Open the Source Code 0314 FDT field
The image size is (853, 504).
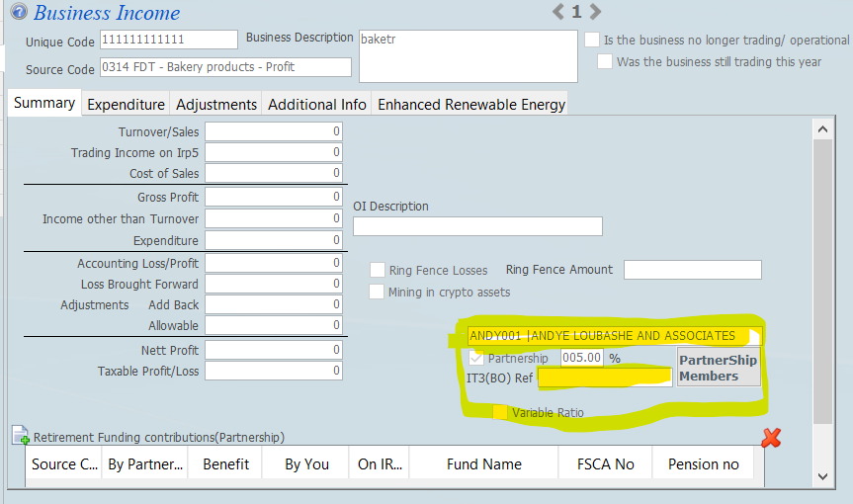tap(225, 67)
